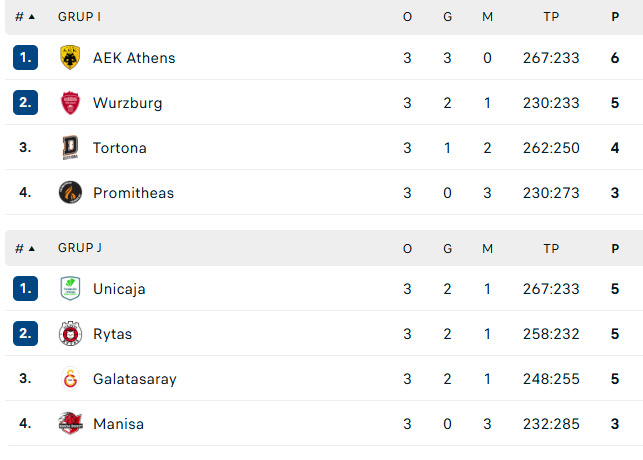Open Galatasaray team link
The width and height of the screenshot is (643, 460).
pyautogui.click(x=135, y=379)
